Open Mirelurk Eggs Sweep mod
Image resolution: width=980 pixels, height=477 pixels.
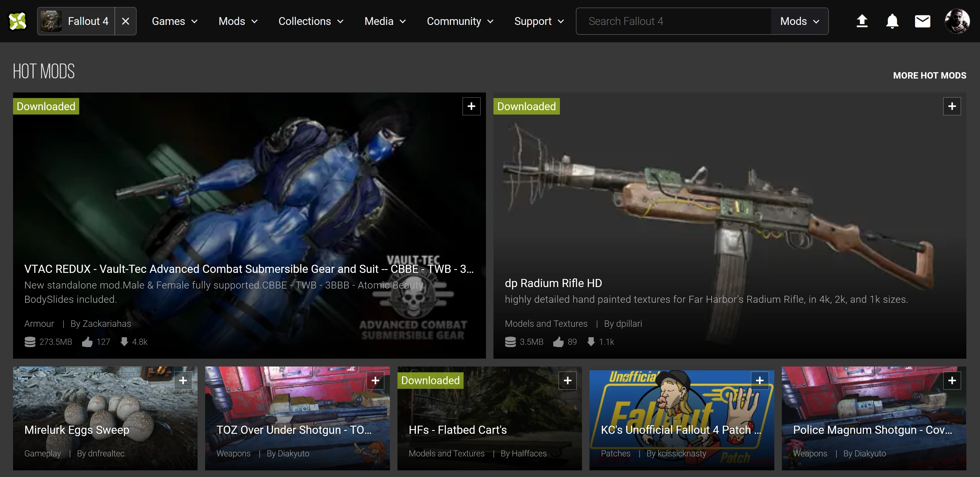click(x=77, y=430)
